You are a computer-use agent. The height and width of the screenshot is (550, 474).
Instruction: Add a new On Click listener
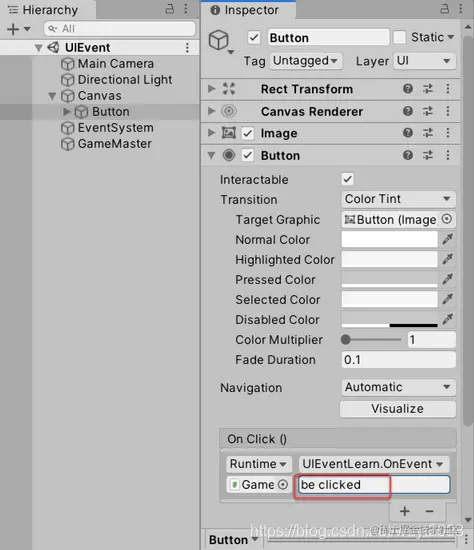(x=405, y=511)
